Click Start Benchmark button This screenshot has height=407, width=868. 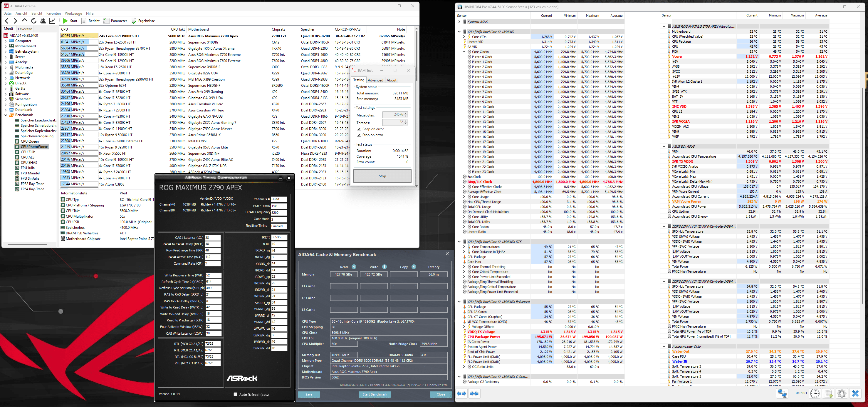tap(375, 394)
